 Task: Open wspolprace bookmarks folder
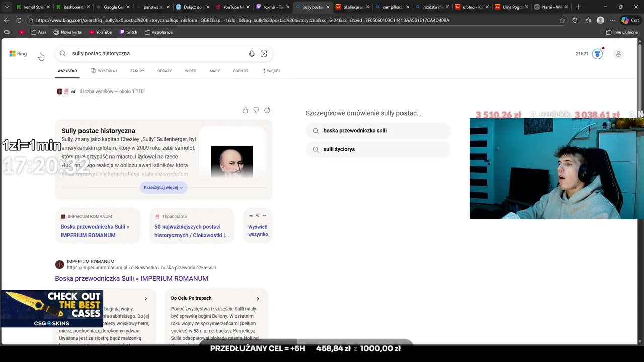tap(158, 32)
